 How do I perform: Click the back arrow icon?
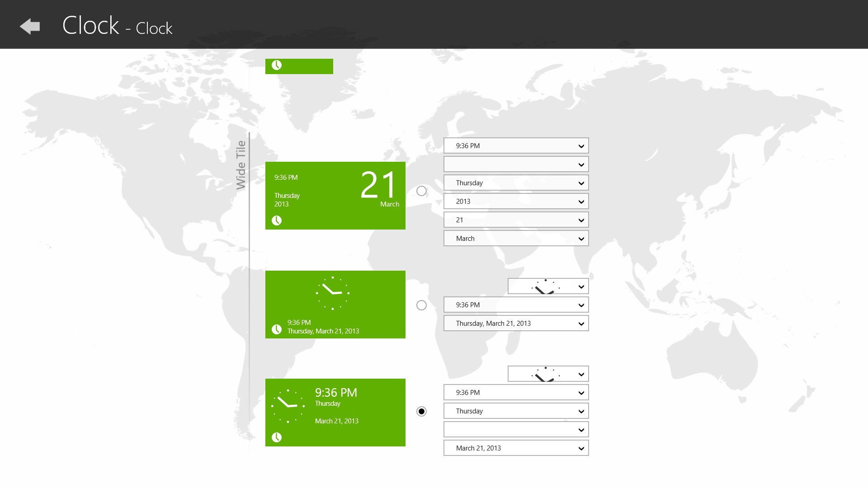pyautogui.click(x=30, y=26)
